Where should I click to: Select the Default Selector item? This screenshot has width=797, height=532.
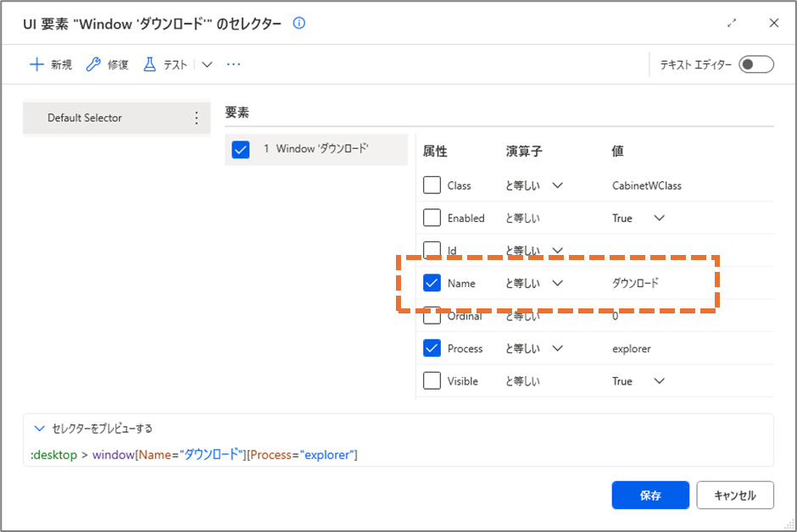[116, 118]
